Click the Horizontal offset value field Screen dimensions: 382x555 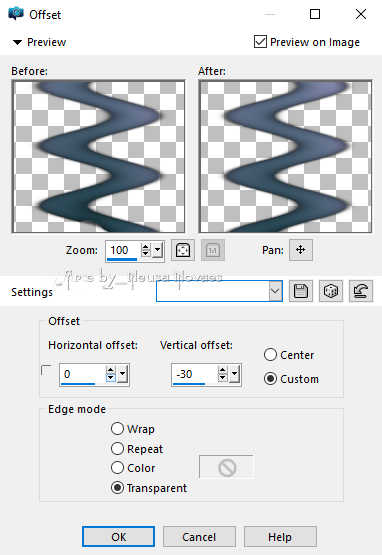(x=82, y=374)
